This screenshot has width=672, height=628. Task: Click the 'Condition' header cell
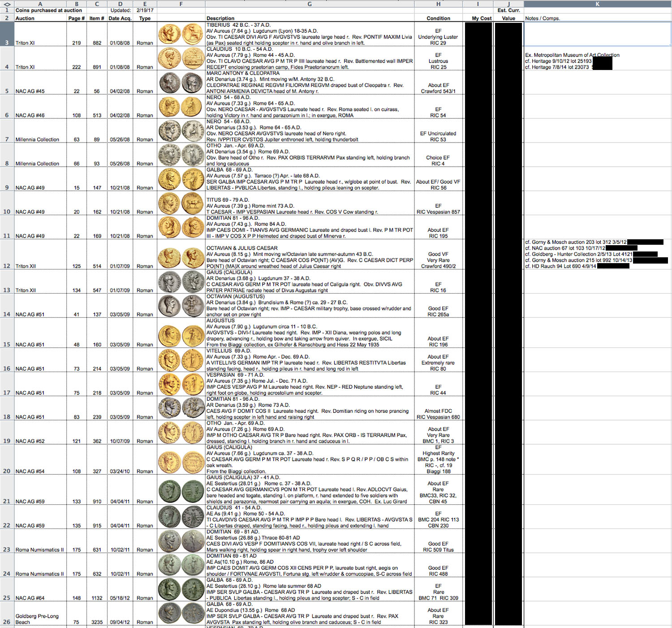coord(438,18)
